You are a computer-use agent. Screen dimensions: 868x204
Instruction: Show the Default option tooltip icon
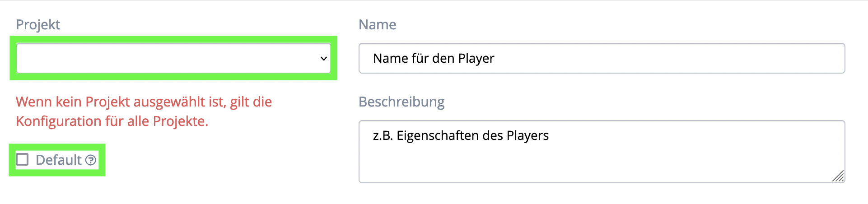tap(91, 160)
